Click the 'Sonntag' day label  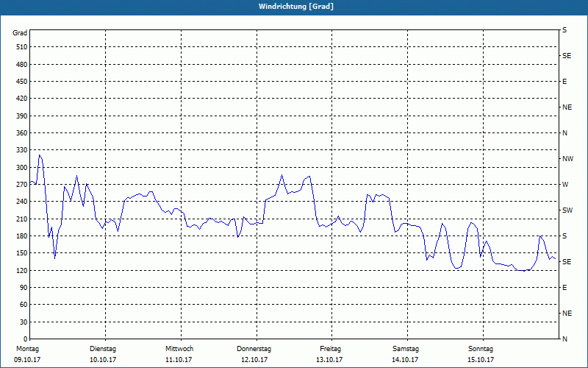[481, 349]
